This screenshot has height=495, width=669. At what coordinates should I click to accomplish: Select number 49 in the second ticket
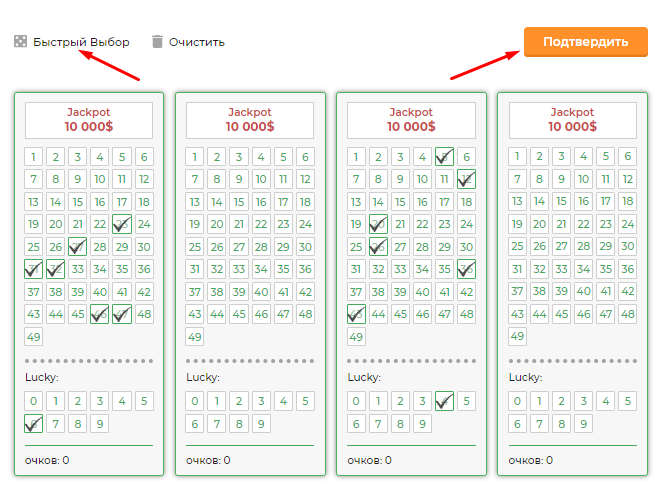pyautogui.click(x=195, y=337)
